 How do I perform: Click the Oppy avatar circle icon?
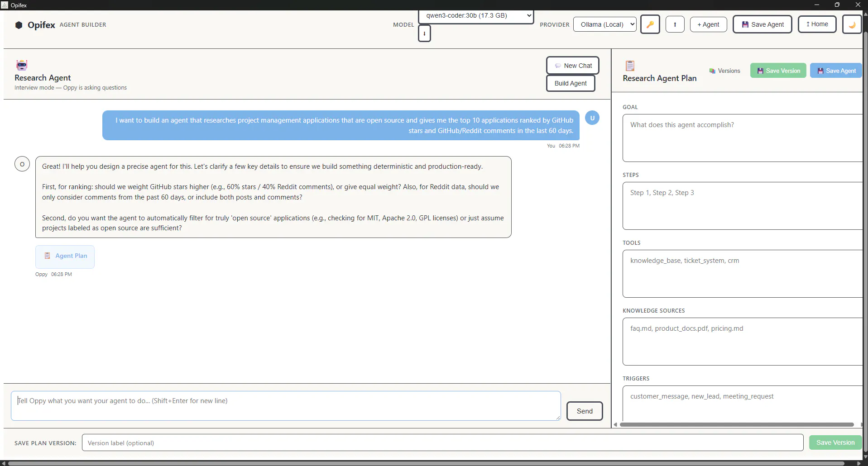coord(22,164)
